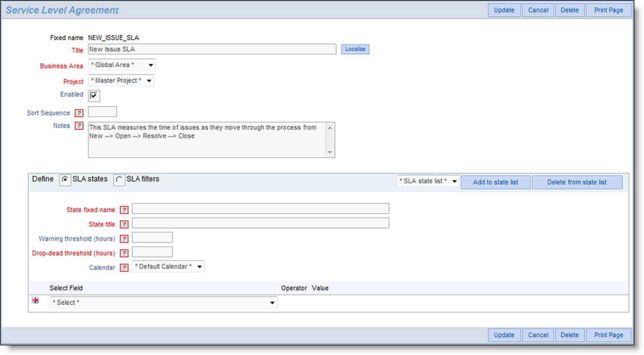
Task: Click the help icon next to Notes
Action: (x=79, y=126)
